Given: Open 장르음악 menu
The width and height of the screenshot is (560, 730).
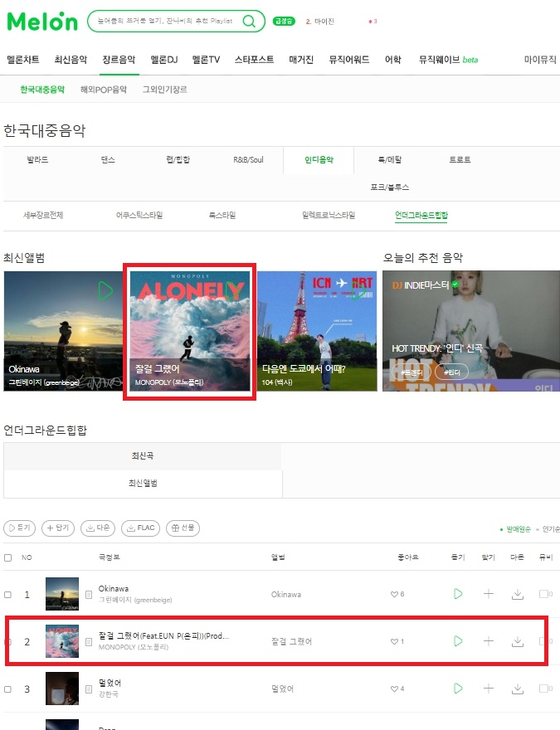Looking at the screenshot, I should (x=119, y=60).
